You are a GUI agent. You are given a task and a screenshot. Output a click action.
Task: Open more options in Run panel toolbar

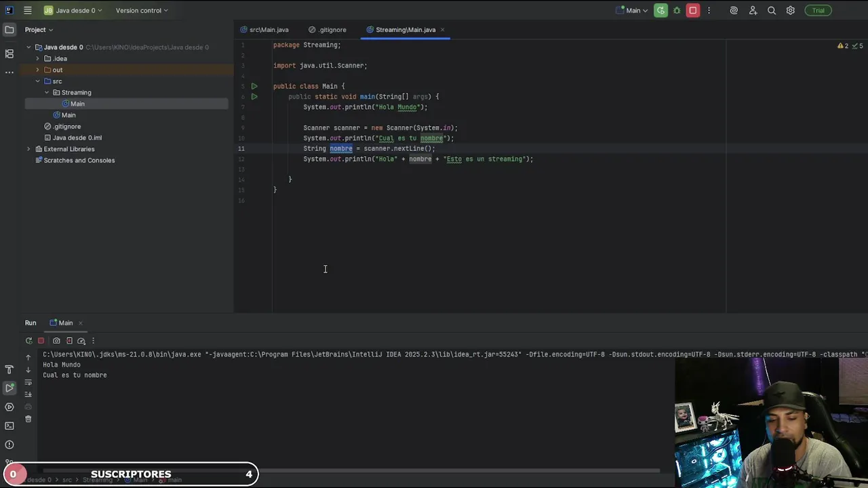[93, 341]
